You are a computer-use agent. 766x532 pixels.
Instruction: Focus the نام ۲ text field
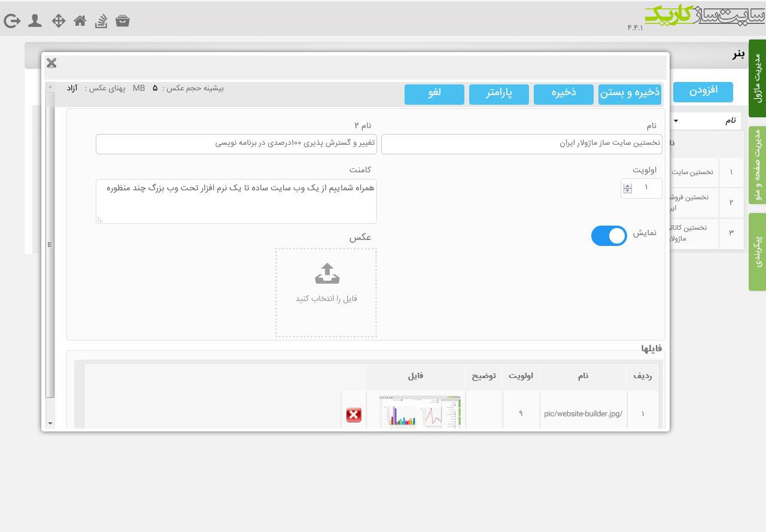tap(236, 144)
